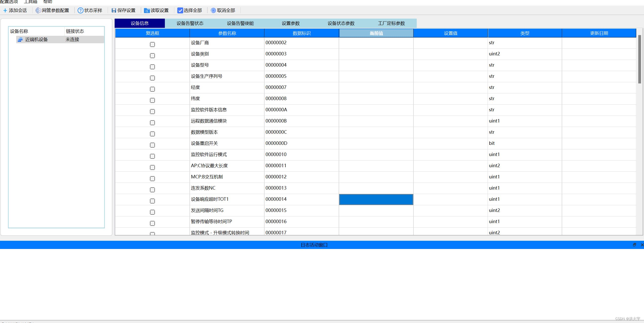This screenshot has width=644, height=323.
Task: Restore the 日志活动窗口 panel with float icon
Action: coord(634,245)
